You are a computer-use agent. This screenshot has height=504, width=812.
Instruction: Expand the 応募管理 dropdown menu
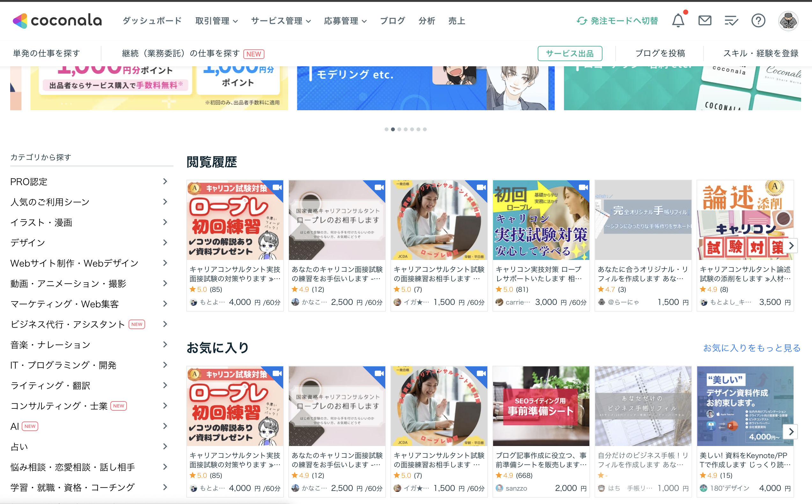345,21
